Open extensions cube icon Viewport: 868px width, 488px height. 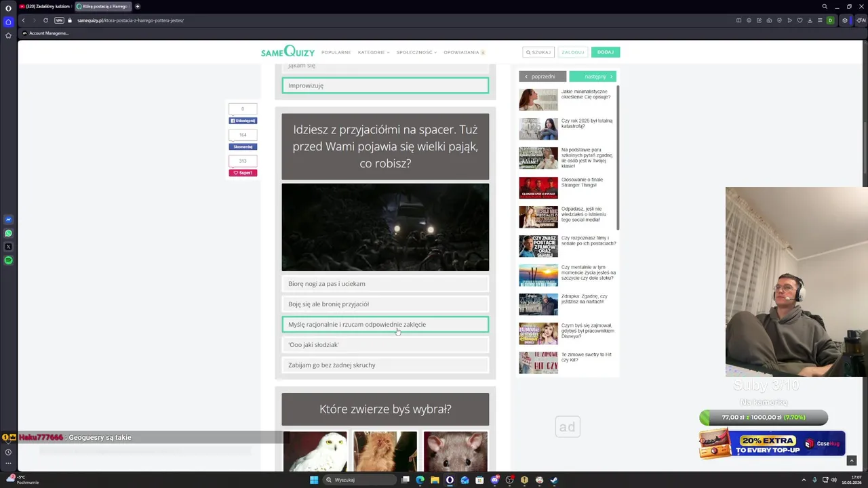tap(845, 20)
